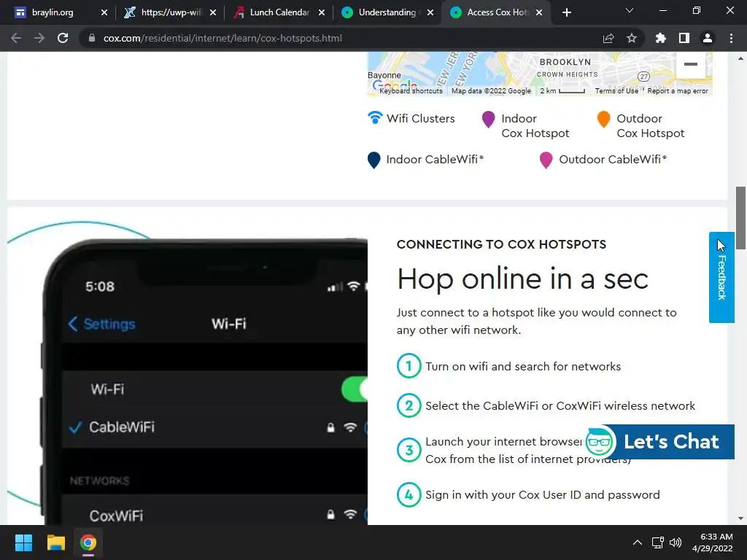Click the page scrollbar thumb
This screenshot has height=560, width=747.
[740, 217]
